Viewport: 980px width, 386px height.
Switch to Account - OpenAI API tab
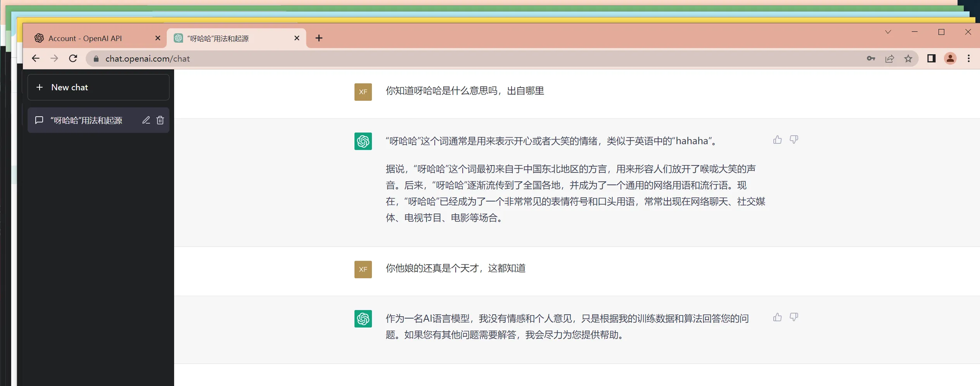click(95, 38)
